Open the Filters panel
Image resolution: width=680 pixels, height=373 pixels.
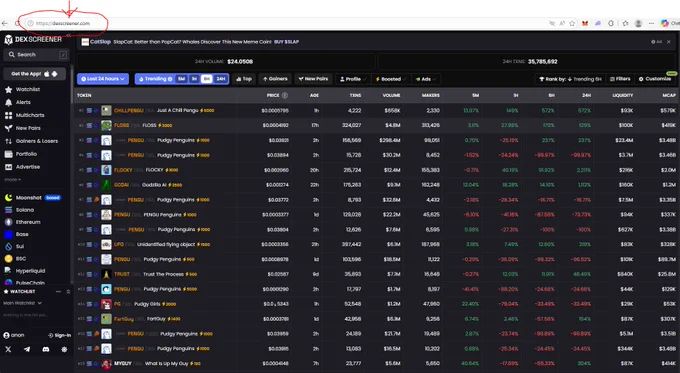[x=620, y=79]
